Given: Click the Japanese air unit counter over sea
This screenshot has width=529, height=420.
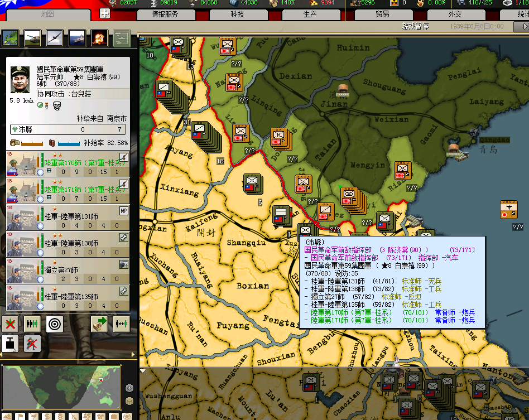Looking at the screenshot, I should pyautogui.click(x=509, y=210).
